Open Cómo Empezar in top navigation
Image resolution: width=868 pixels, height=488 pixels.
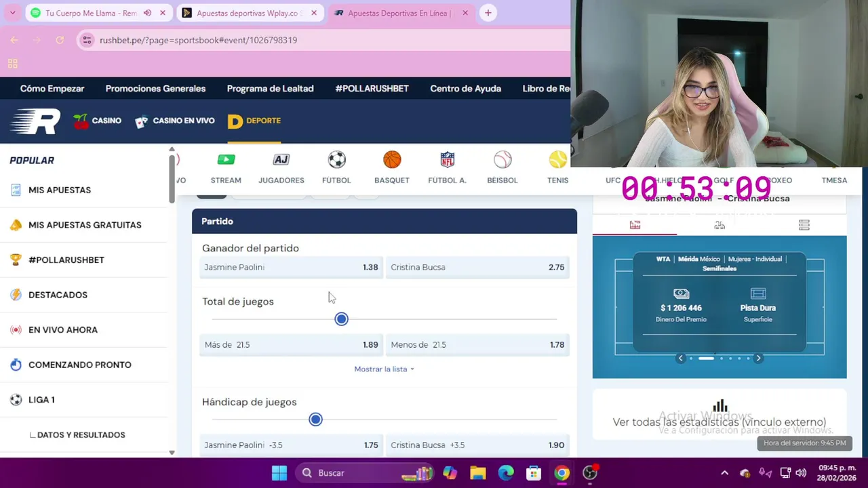click(52, 89)
